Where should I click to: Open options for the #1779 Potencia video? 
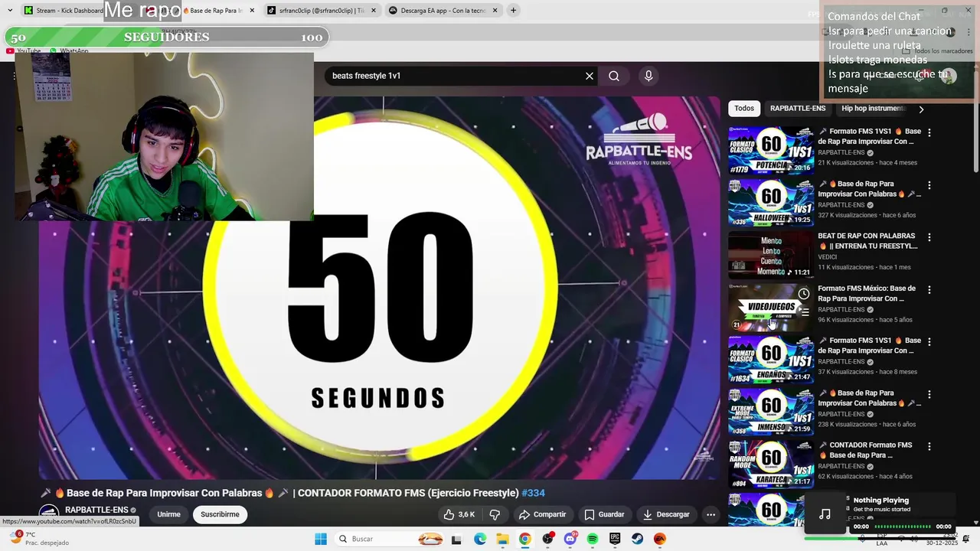[929, 132]
